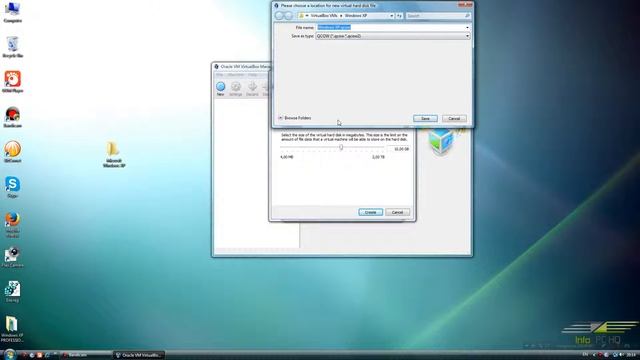
Task: Open the webcam application desktop shortcut
Action: point(13,257)
